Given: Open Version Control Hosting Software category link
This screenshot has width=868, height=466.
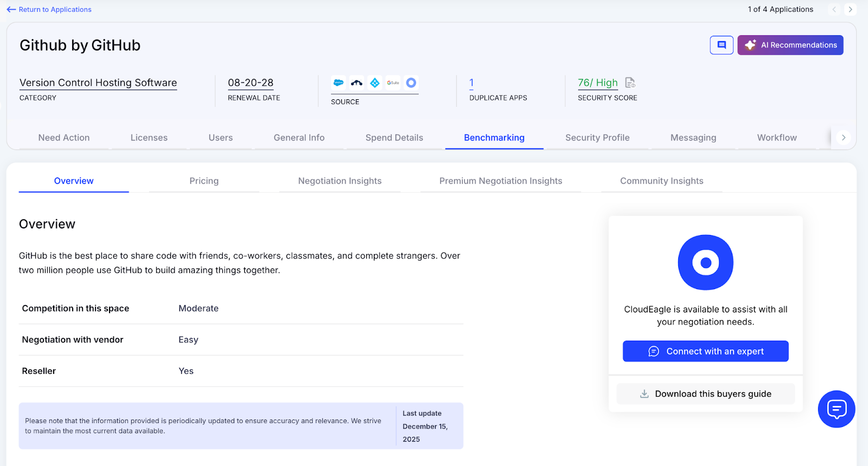Looking at the screenshot, I should click(x=98, y=83).
